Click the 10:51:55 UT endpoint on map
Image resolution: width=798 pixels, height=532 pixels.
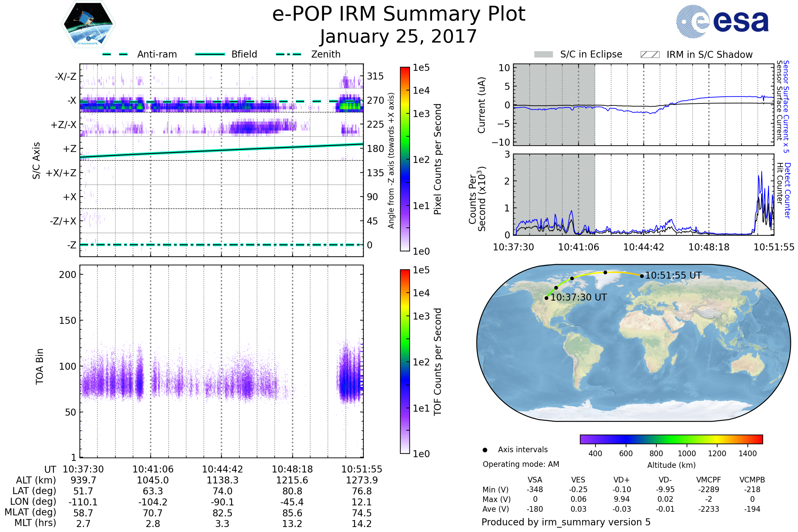(x=642, y=276)
